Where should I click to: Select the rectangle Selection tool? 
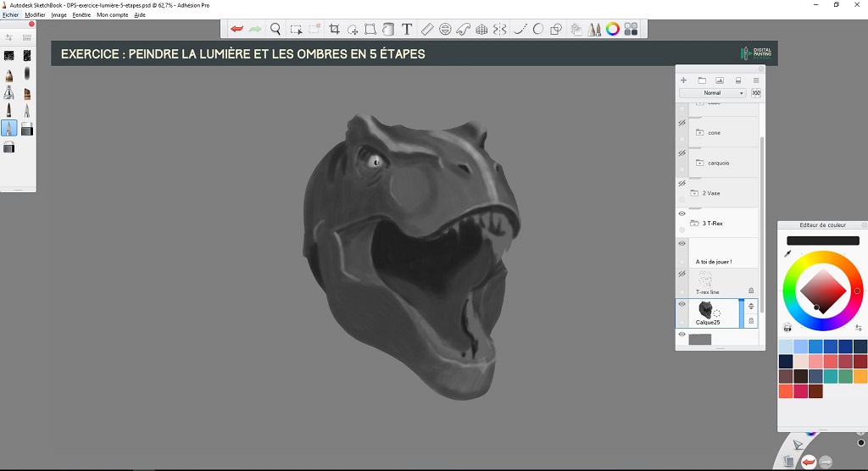click(296, 30)
